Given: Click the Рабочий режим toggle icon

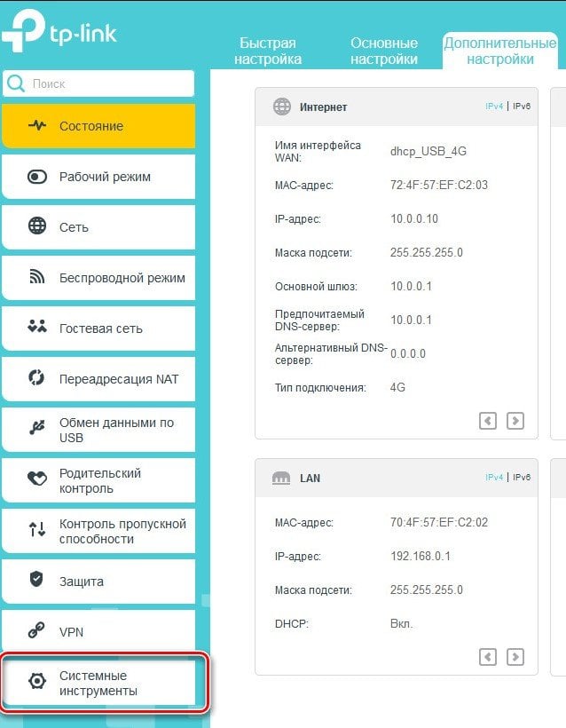Looking at the screenshot, I should pyautogui.click(x=37, y=177).
